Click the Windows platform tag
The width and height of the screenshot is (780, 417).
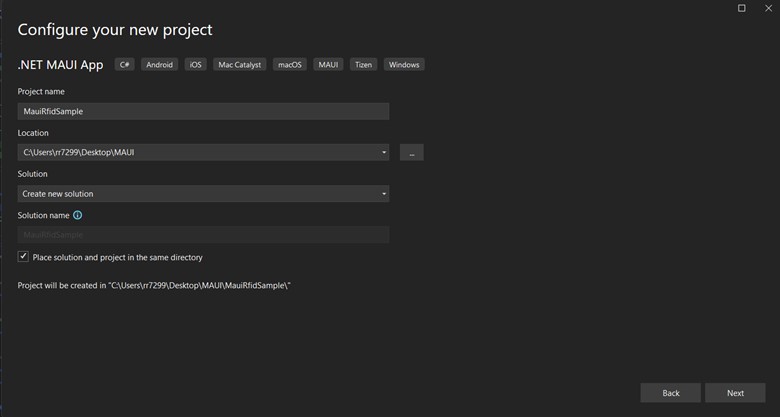tap(404, 64)
